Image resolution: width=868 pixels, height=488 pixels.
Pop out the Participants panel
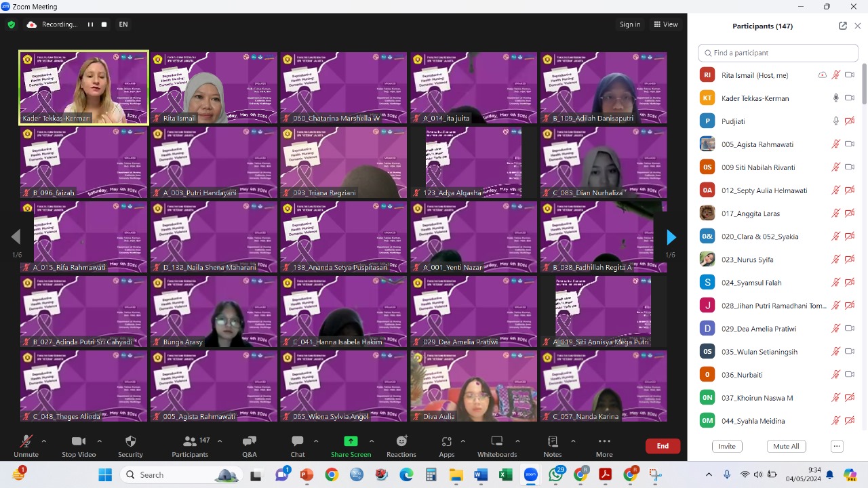(x=842, y=26)
